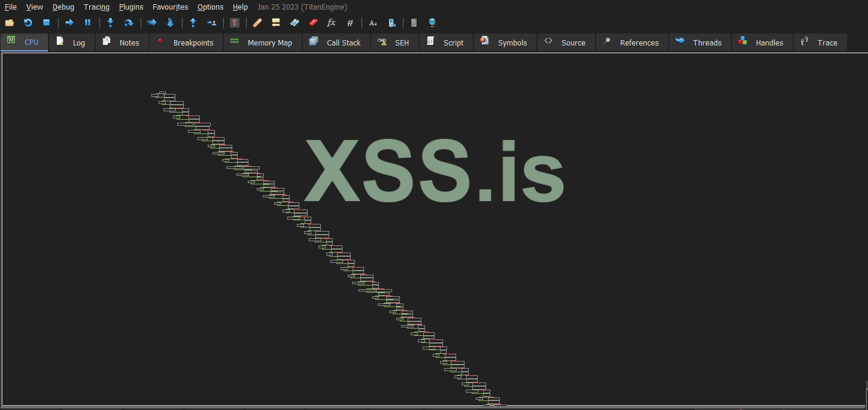Switch to the Call Stack tab
The image size is (868, 410).
pos(336,42)
